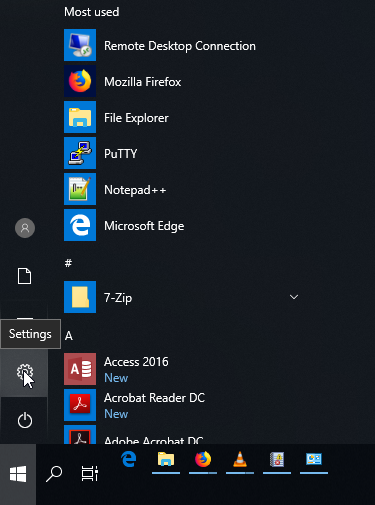The image size is (375, 505).
Task: Click the 'Most used' heading
Action: (92, 12)
